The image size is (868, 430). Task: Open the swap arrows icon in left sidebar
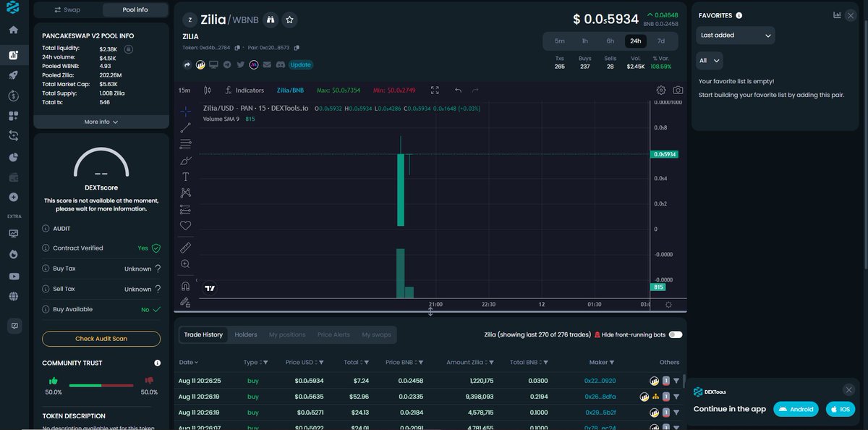pos(13,135)
